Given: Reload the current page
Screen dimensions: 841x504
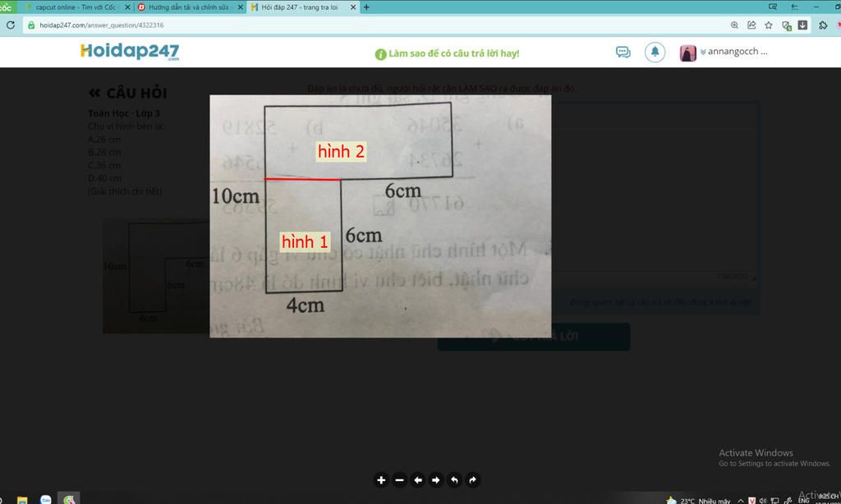Looking at the screenshot, I should [x=10, y=25].
